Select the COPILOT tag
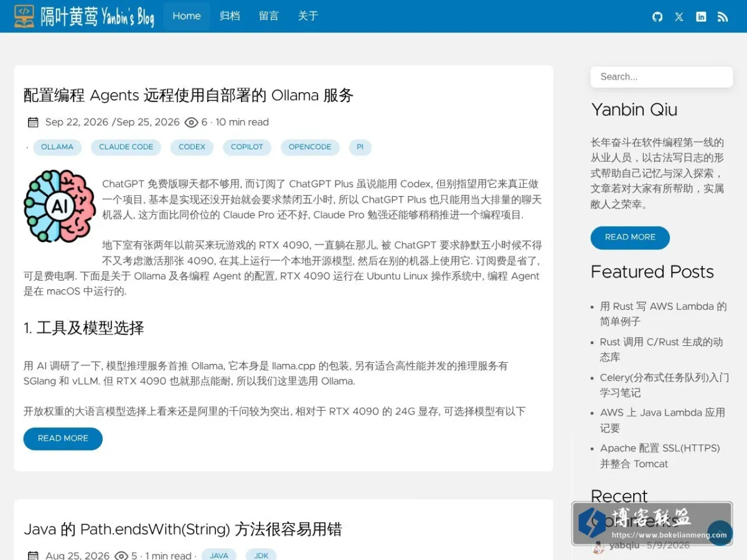Image resolution: width=747 pixels, height=560 pixels. click(x=247, y=147)
